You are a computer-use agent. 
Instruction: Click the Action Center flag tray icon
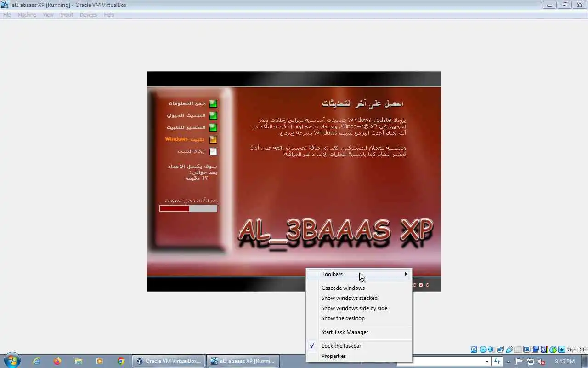click(520, 362)
